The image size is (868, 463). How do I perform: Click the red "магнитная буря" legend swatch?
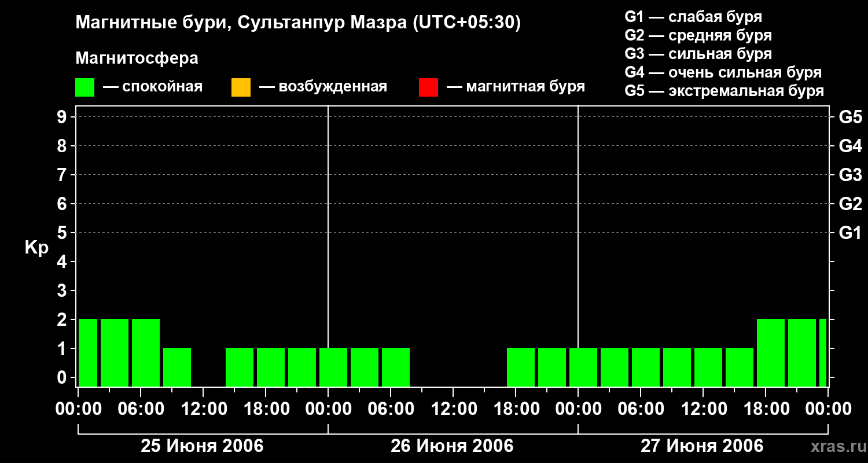click(x=428, y=87)
